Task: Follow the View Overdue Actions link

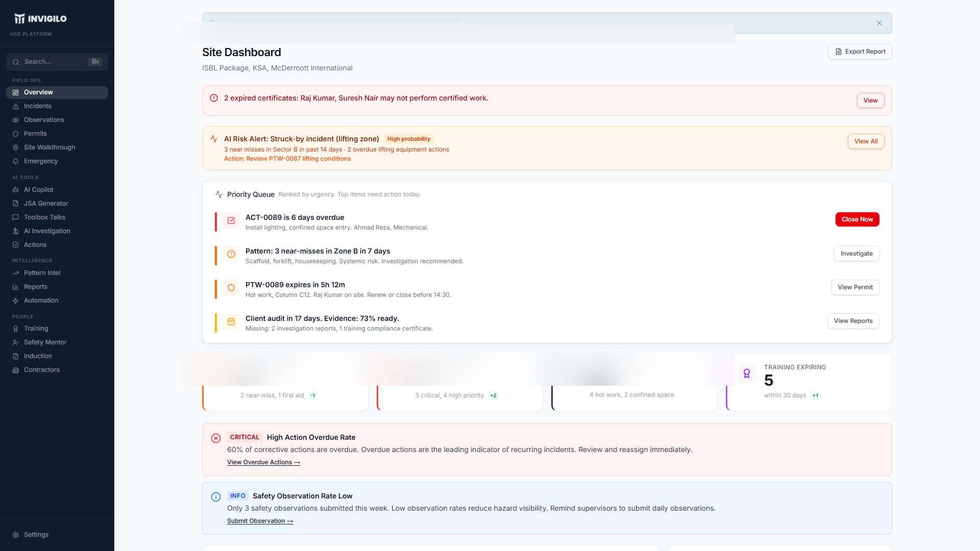Action: point(263,462)
